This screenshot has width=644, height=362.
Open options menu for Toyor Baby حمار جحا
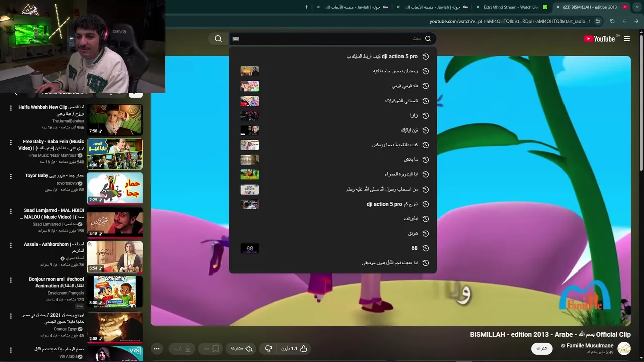click(11, 177)
